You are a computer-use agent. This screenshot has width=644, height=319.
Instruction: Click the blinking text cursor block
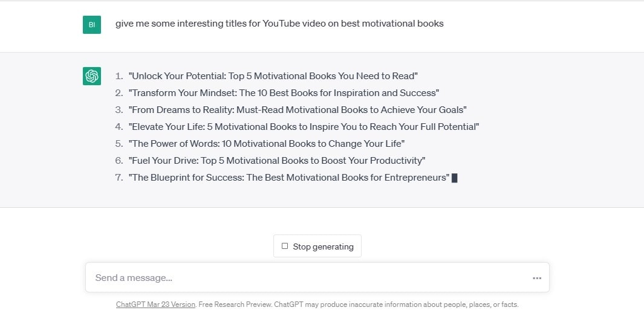455,178
